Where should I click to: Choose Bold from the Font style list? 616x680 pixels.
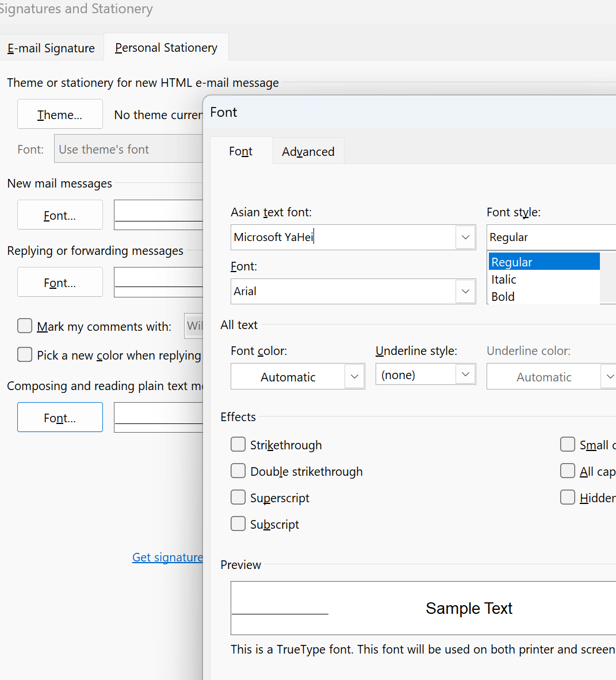503,297
